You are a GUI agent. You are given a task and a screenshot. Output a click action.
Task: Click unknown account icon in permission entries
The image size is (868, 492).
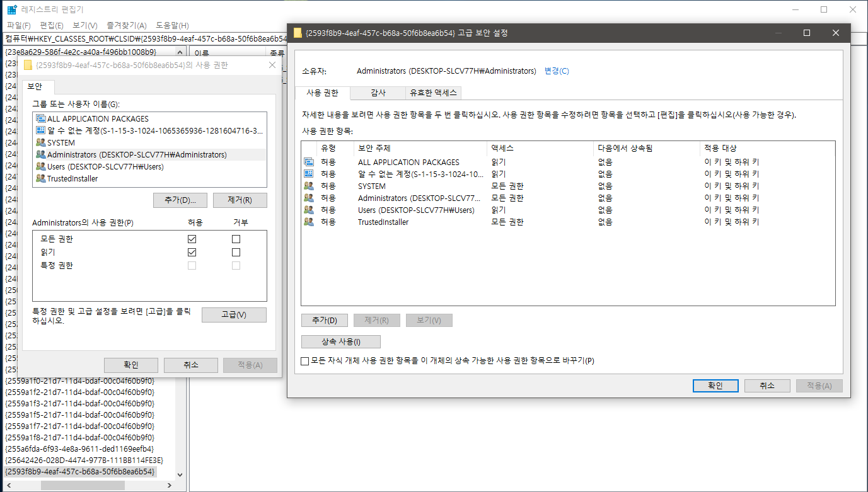click(x=309, y=174)
